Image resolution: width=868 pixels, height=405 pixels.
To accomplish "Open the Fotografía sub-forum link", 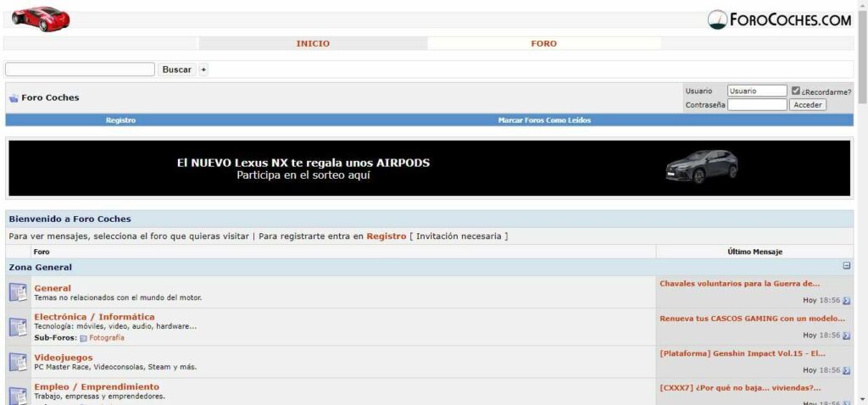I will click(x=107, y=337).
